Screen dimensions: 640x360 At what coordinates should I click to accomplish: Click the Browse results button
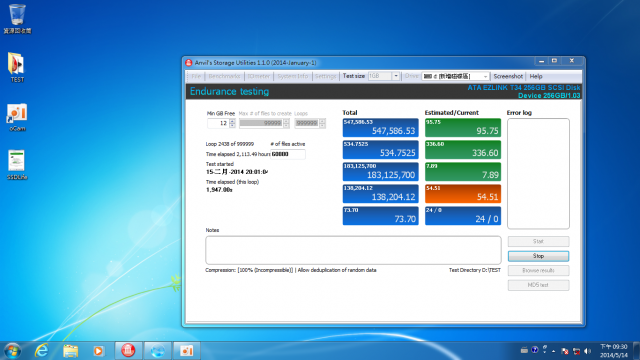(538, 271)
